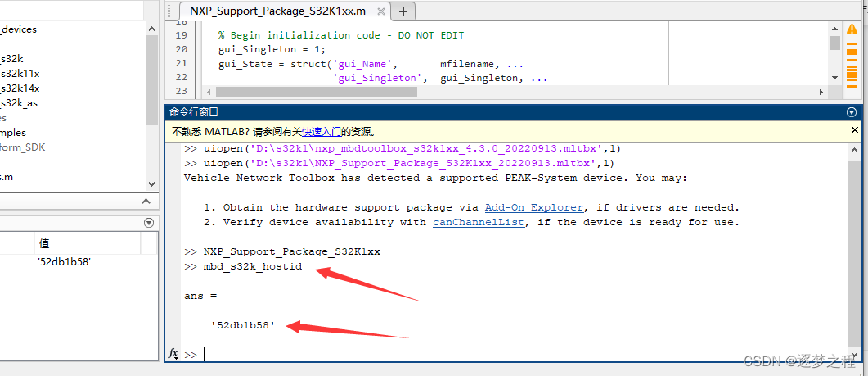Add a new editor tab
The width and height of the screenshot is (868, 376).
[x=403, y=11]
